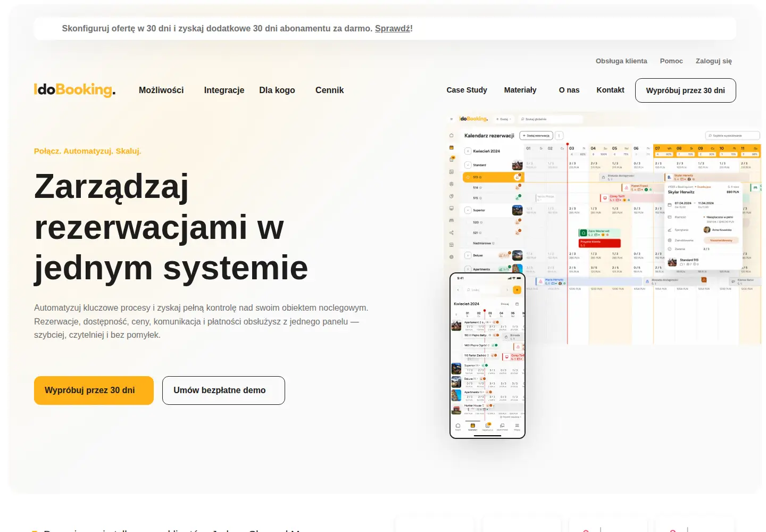Screen dimensions: 766x532
Task: Tap Dzisiaj in the phone calendar
Action: tap(505, 304)
